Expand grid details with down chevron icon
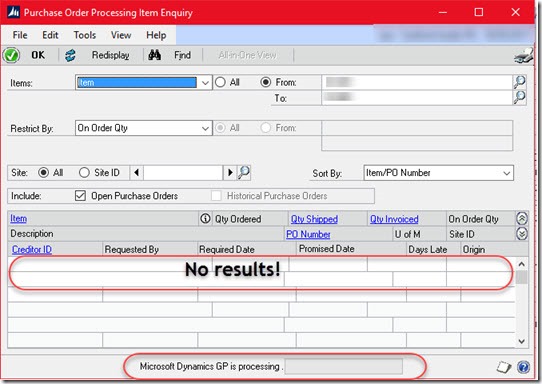Image resolution: width=542 pixels, height=384 pixels. [522, 234]
